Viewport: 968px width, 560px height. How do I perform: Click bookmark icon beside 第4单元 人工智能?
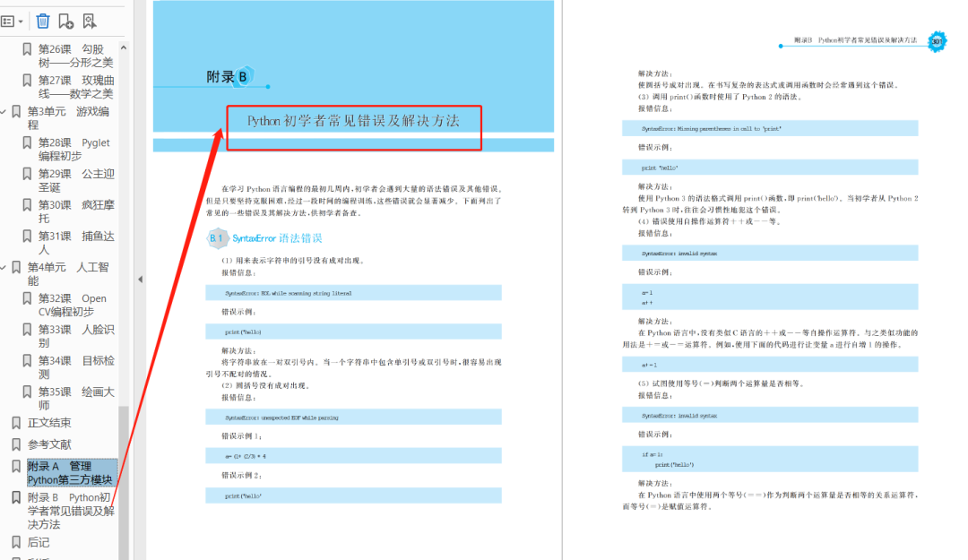[x=17, y=267]
